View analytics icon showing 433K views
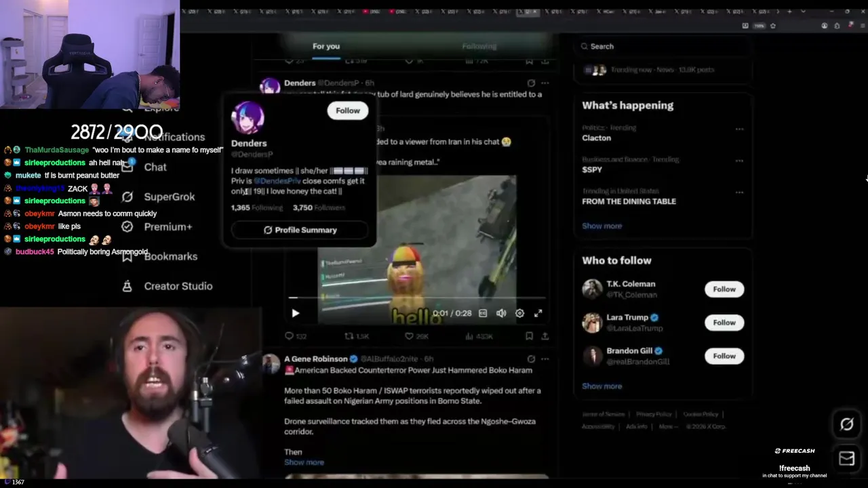 pyautogui.click(x=479, y=336)
